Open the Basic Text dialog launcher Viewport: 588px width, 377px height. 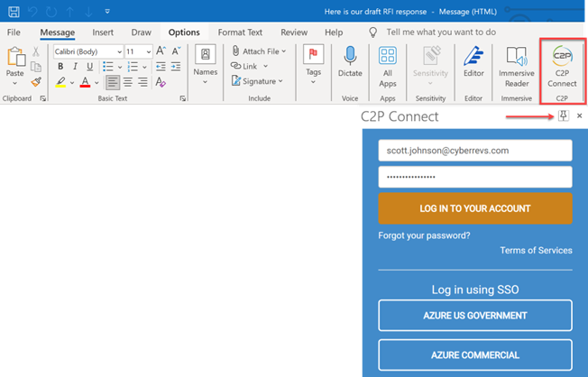coord(183,98)
